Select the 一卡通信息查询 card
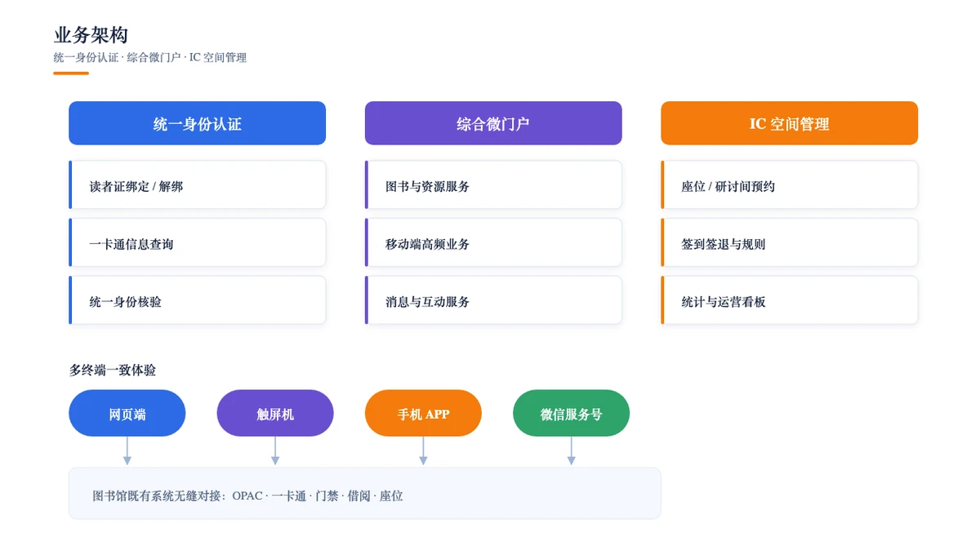The image size is (980, 551). tap(197, 242)
